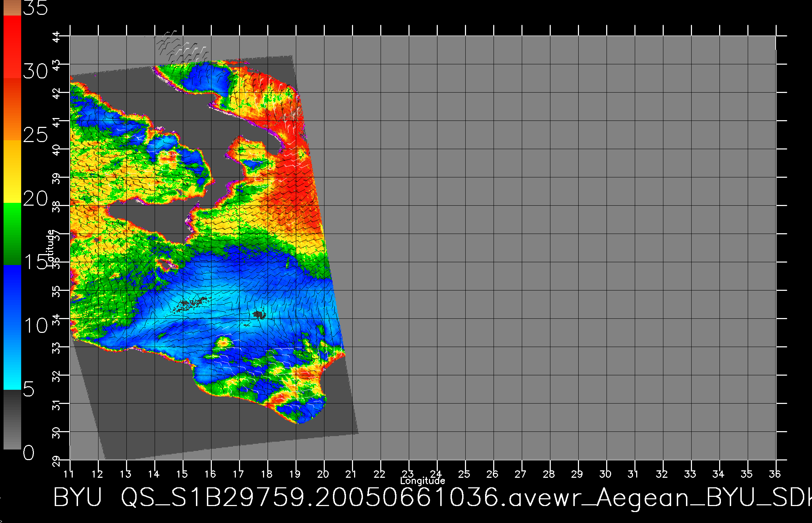
Task: Pick the gray bottom segment of the colorbar
Action: 12,419
